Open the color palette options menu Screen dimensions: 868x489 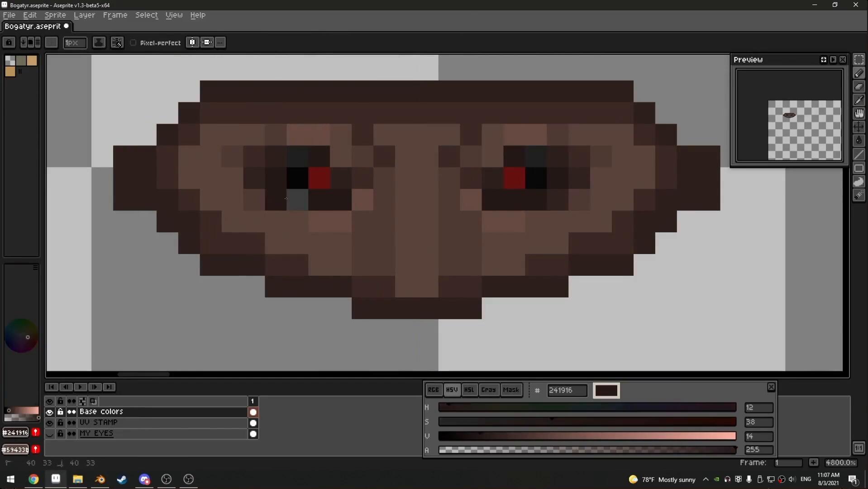(35, 268)
